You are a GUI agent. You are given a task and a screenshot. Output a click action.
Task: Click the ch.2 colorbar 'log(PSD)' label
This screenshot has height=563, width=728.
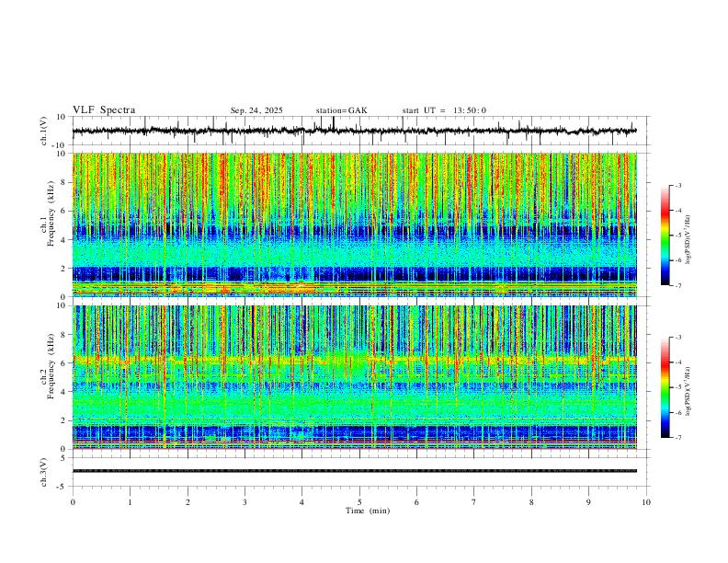pos(688,391)
